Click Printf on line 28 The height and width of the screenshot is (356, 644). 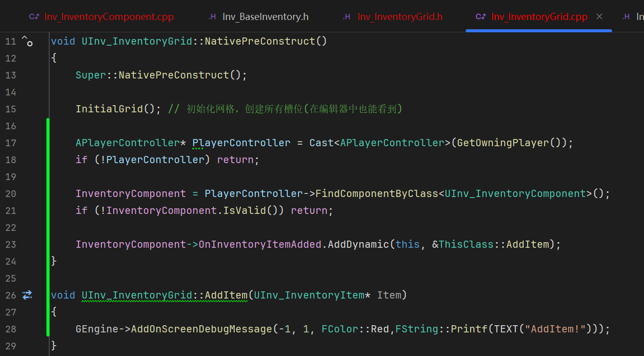(x=469, y=329)
